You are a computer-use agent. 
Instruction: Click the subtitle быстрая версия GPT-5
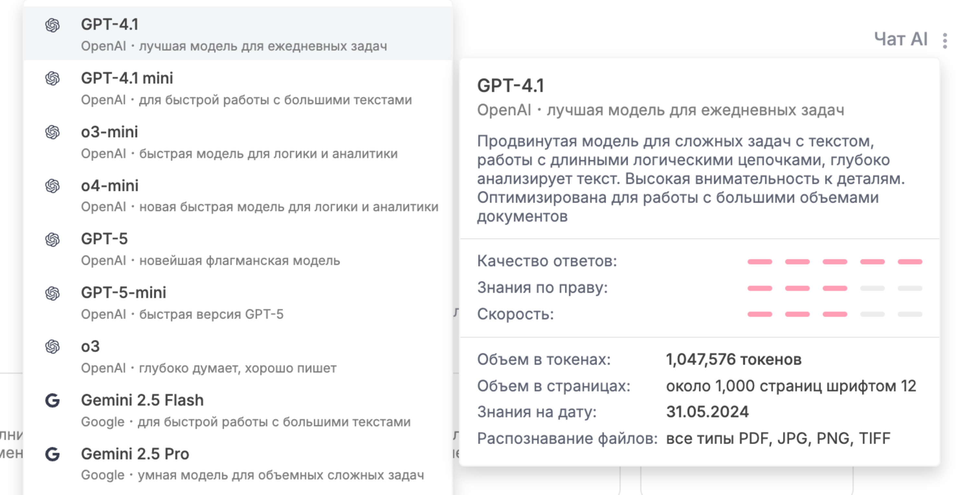click(211, 315)
